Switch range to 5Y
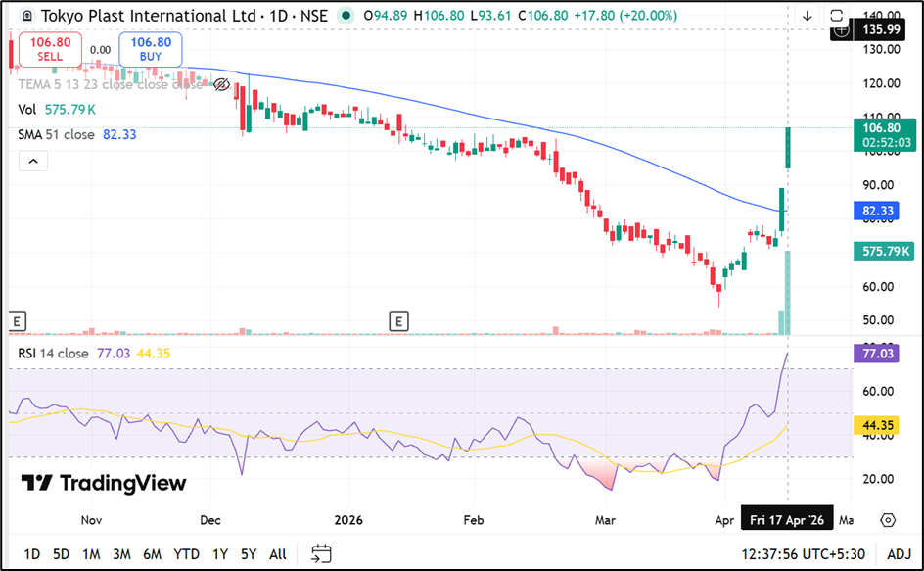This screenshot has height=571, width=924. [249, 554]
